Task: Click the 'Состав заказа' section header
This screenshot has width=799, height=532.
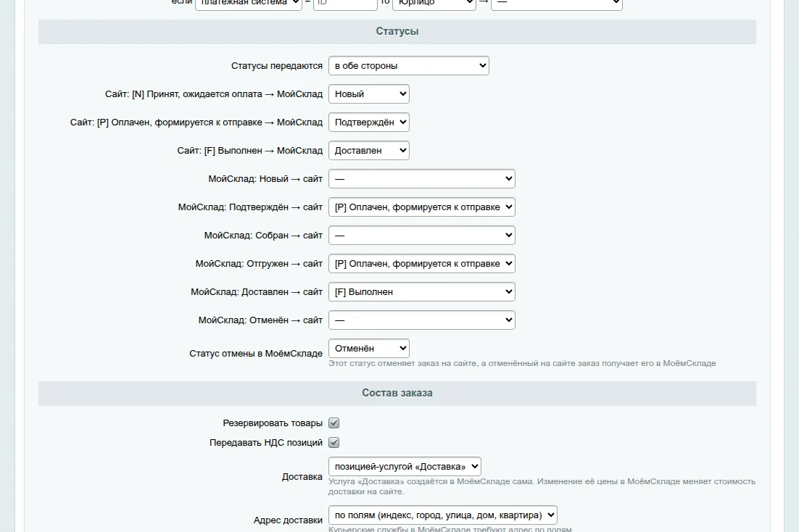Action: 397,393
